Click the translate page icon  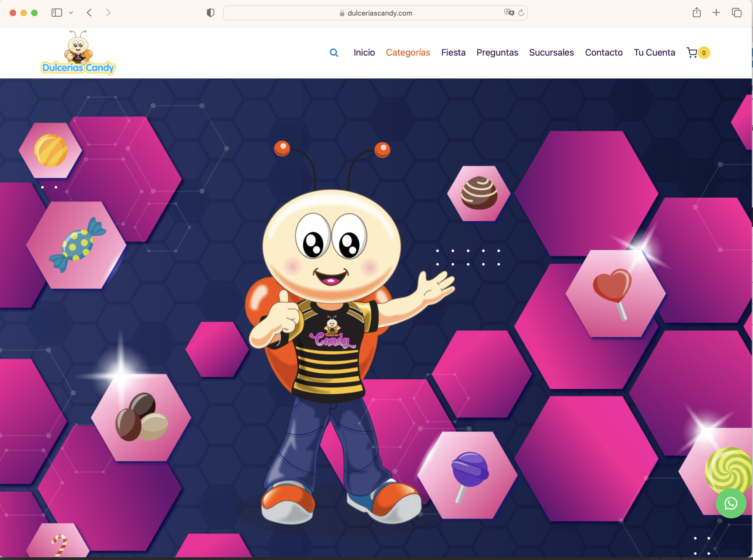(509, 13)
